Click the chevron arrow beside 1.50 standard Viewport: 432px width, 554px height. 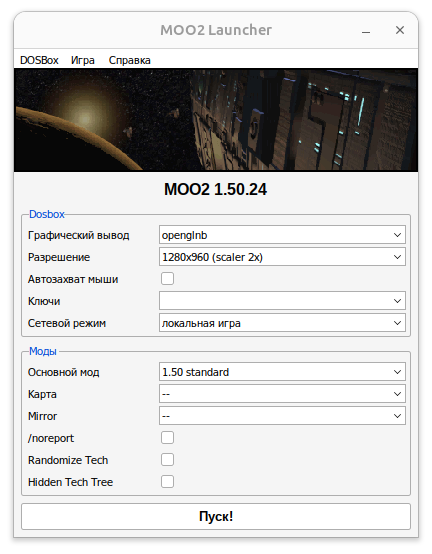(x=397, y=372)
